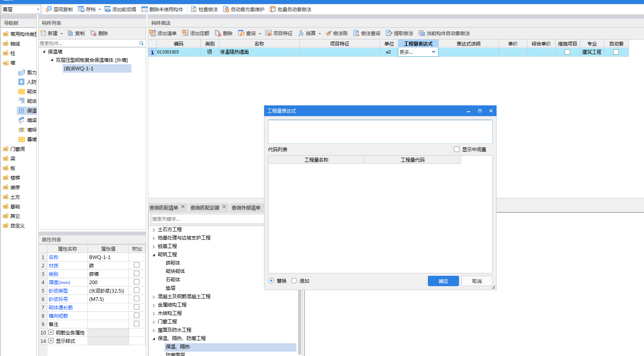Click the 添加前后缀 icon
This screenshot has width=644, height=356.
(107, 9)
